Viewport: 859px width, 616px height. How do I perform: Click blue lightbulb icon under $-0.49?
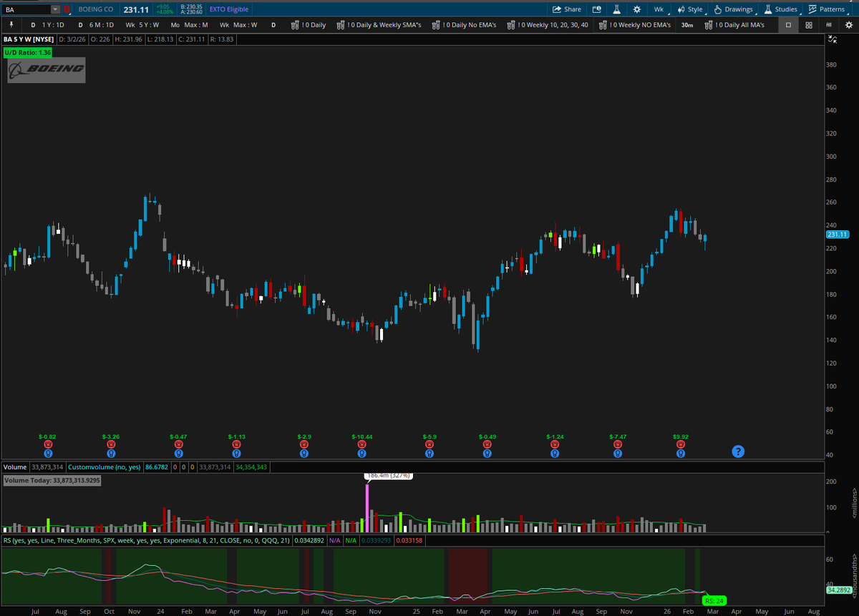[487, 453]
